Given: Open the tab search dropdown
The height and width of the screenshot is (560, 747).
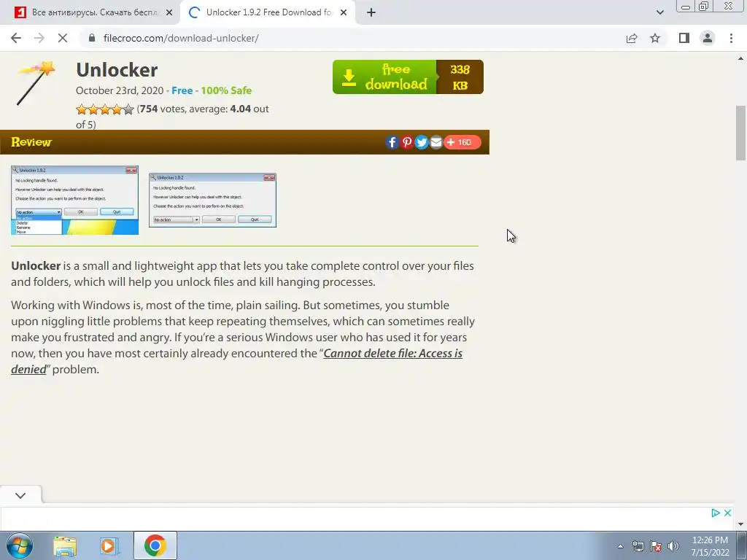Looking at the screenshot, I should coord(659,12).
